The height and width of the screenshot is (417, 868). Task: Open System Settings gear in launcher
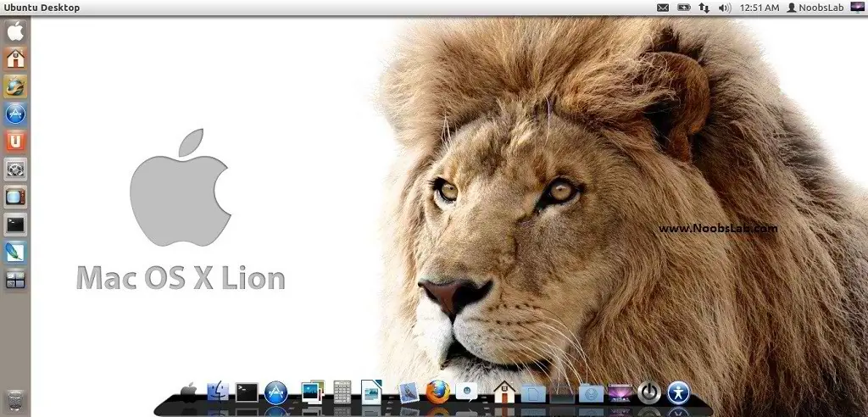[15, 169]
